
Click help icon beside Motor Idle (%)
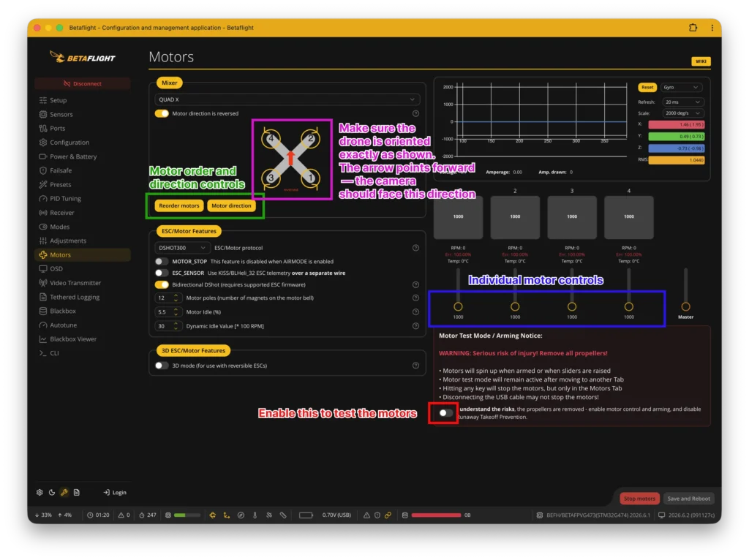pos(415,312)
